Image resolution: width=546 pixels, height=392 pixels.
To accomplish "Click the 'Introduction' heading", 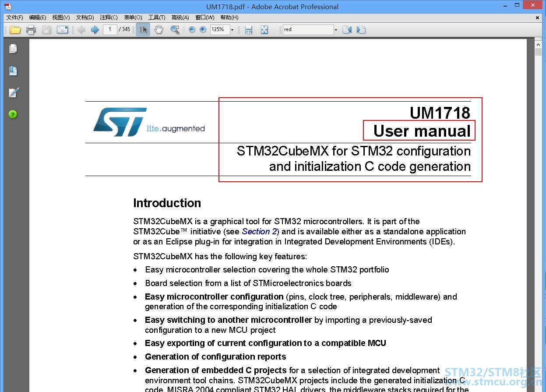I will [167, 203].
